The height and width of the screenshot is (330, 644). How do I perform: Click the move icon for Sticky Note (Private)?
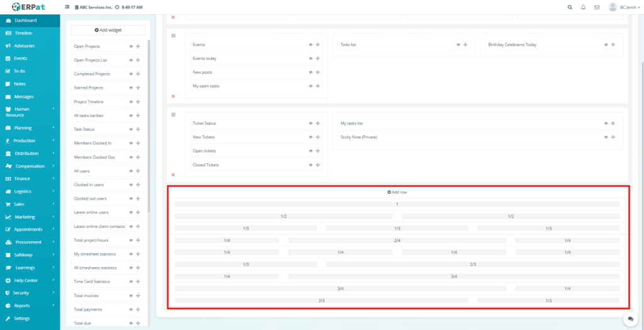(x=613, y=137)
